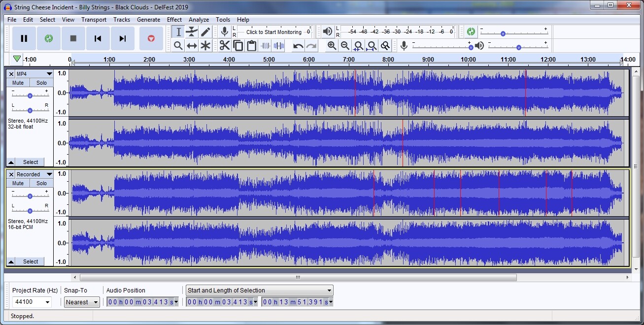Click the Paste clipboard icon
The width and height of the screenshot is (644, 325).
251,46
